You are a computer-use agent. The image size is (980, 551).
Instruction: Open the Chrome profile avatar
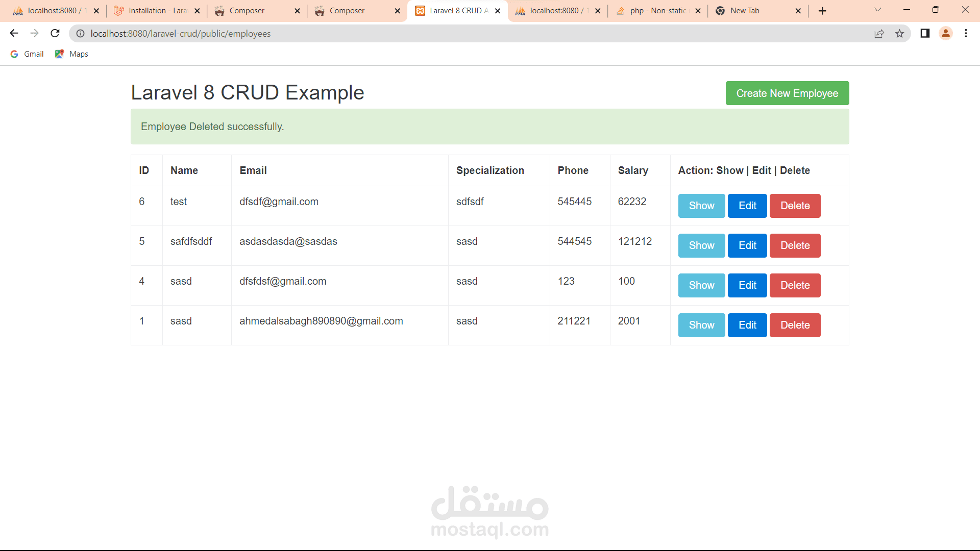pyautogui.click(x=945, y=34)
